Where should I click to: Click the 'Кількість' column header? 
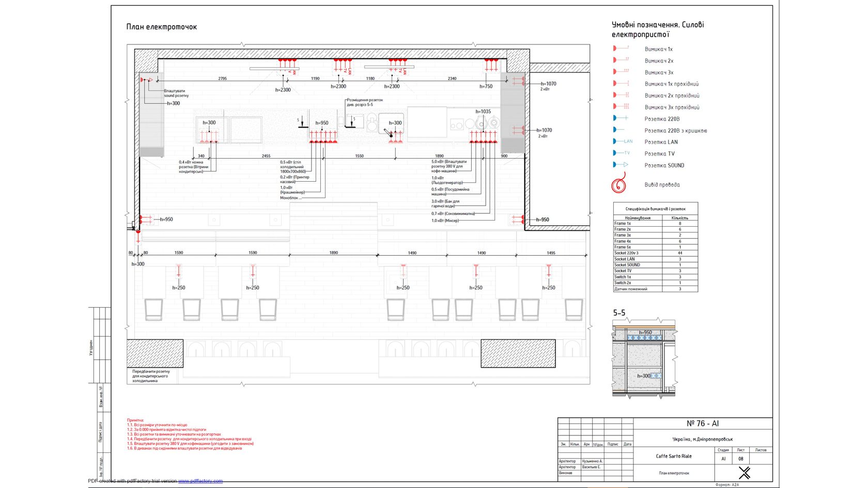click(680, 218)
